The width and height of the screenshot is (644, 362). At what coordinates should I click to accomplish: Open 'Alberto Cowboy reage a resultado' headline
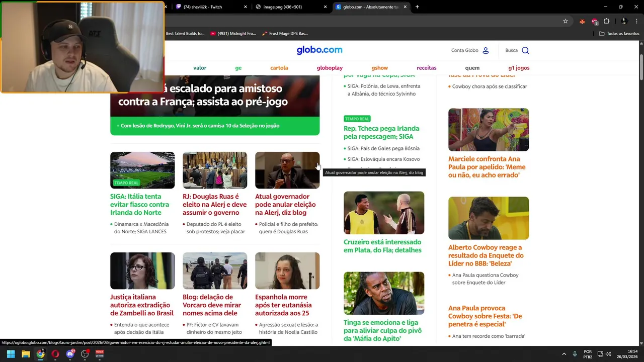click(x=486, y=255)
